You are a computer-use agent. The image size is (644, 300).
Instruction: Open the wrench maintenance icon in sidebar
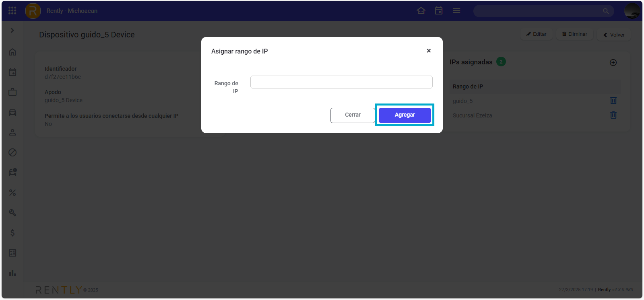point(12,213)
